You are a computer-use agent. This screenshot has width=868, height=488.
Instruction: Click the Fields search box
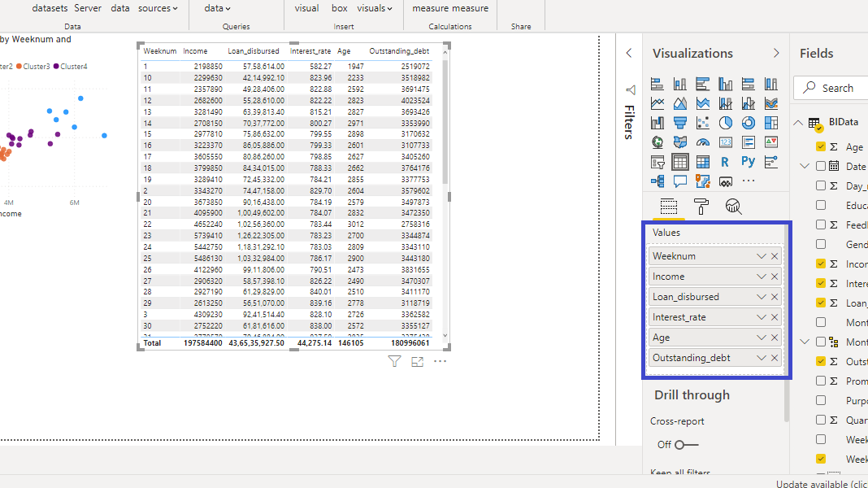[837, 88]
